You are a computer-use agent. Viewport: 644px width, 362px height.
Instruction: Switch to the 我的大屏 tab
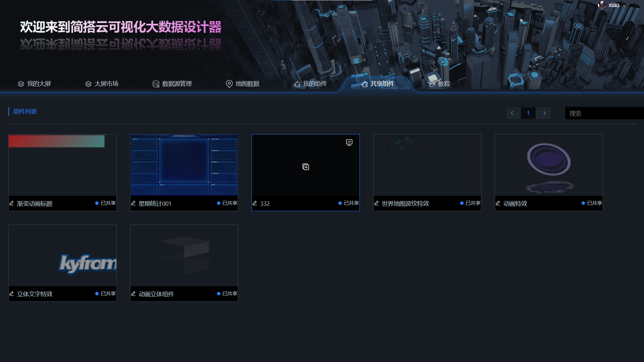click(35, 84)
